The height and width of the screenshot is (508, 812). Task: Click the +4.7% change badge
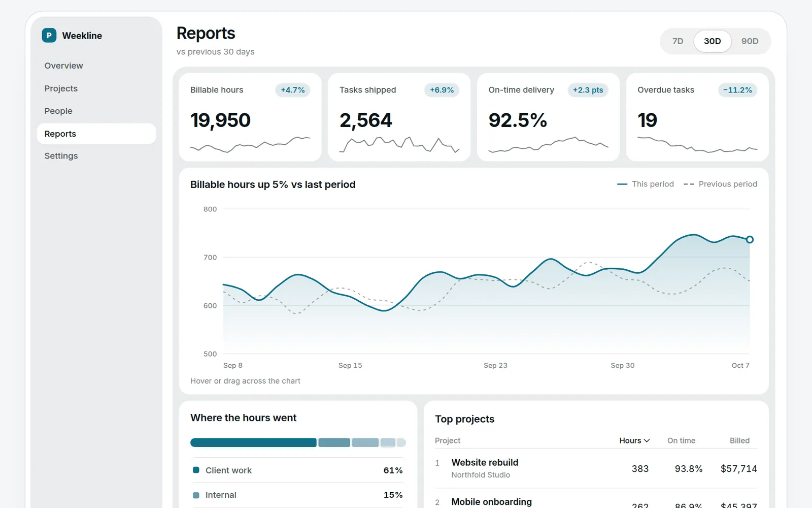pyautogui.click(x=293, y=90)
